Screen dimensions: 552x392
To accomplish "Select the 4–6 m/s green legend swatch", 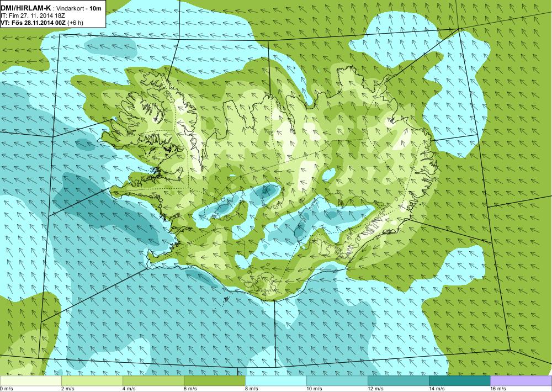I will tap(153, 381).
